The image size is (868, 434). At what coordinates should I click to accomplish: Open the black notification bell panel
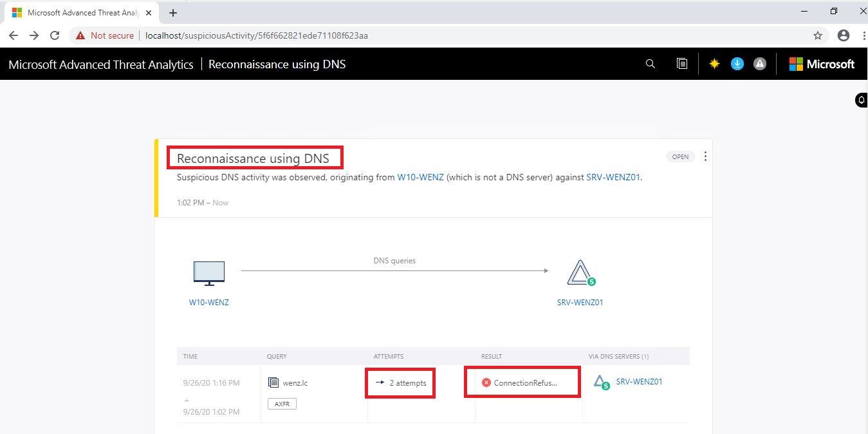click(862, 100)
